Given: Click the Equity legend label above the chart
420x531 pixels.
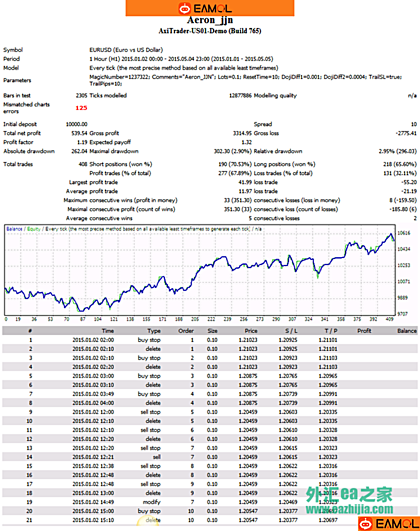Looking at the screenshot, I should (x=34, y=229).
